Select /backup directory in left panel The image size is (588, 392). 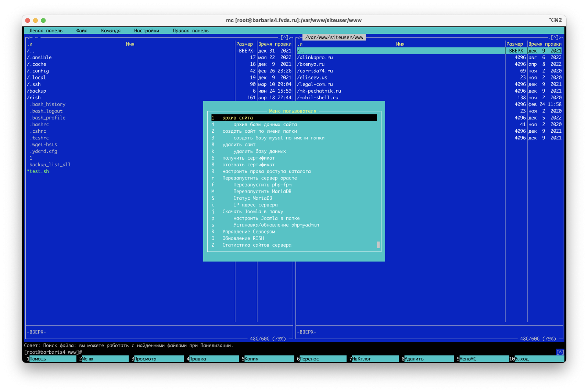[x=130, y=91]
